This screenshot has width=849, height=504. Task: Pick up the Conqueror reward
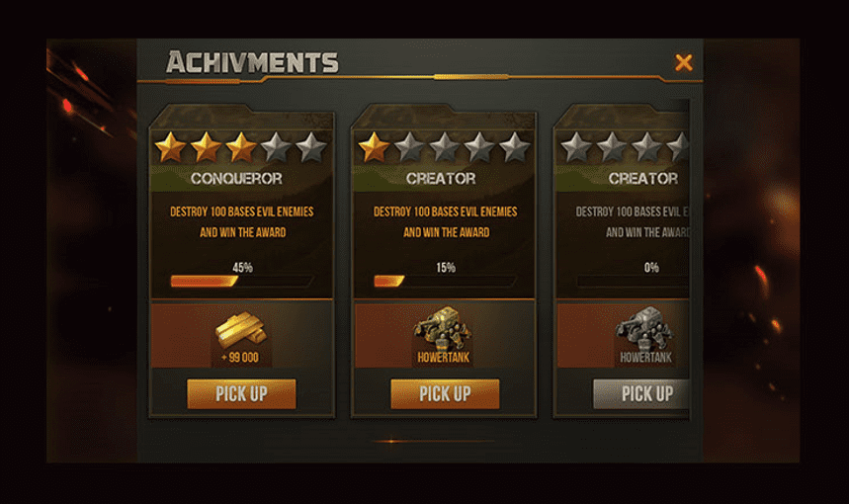coord(241,393)
